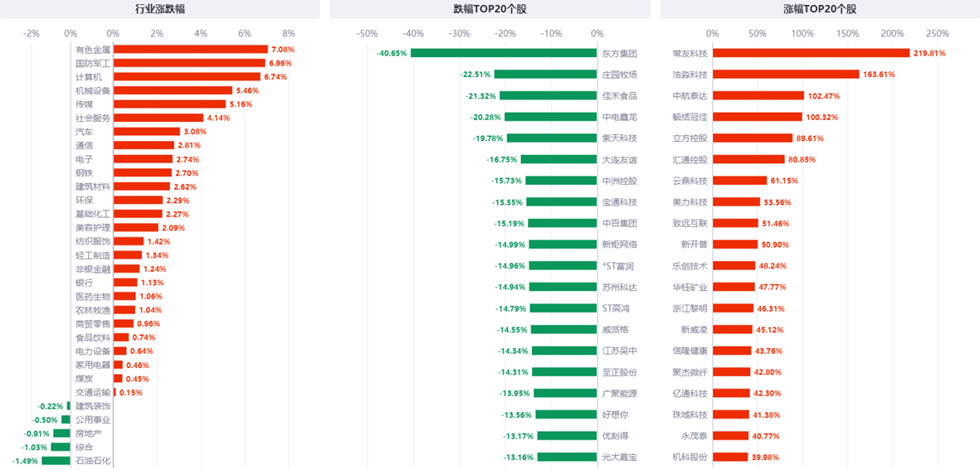Click the 163.61% value in 涨幅TOP20

click(879, 75)
